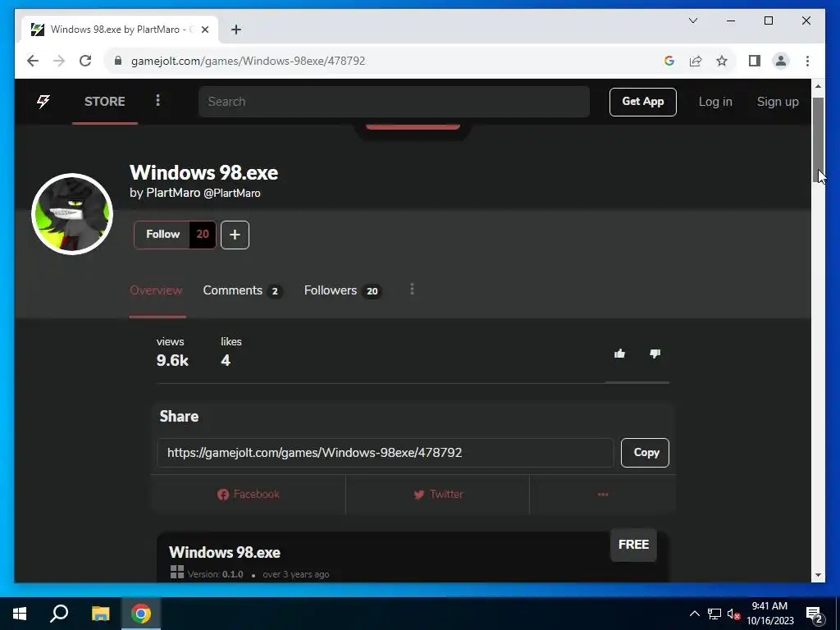Open the @PlartMaro profile link
Viewport: 840px width, 630px height.
click(232, 194)
